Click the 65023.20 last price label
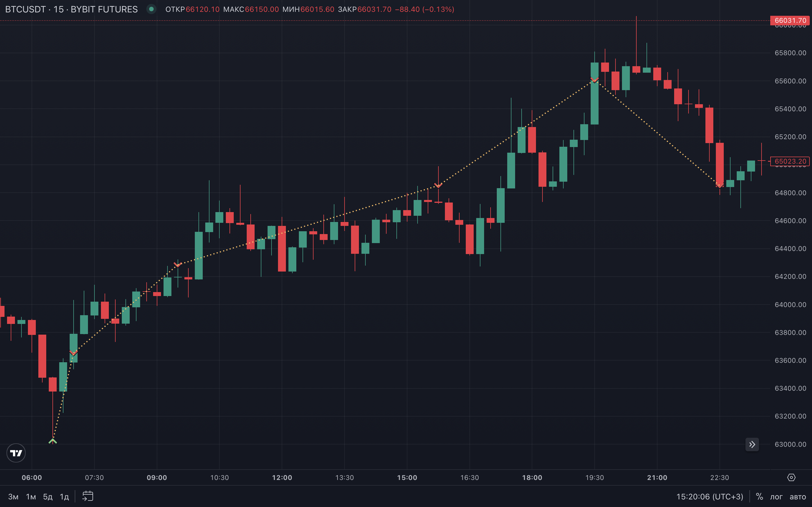This screenshot has height=507, width=812. pos(790,161)
